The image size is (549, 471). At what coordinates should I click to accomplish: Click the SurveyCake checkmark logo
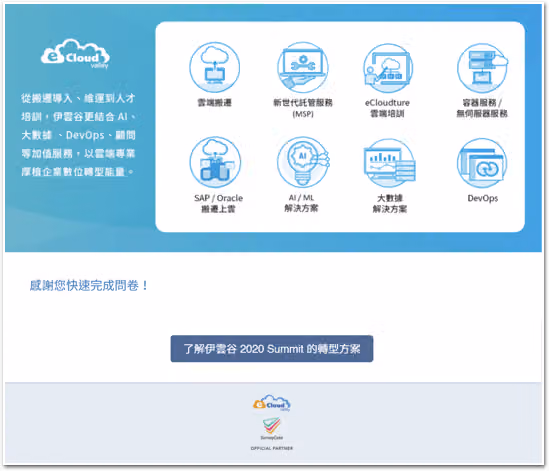click(272, 429)
